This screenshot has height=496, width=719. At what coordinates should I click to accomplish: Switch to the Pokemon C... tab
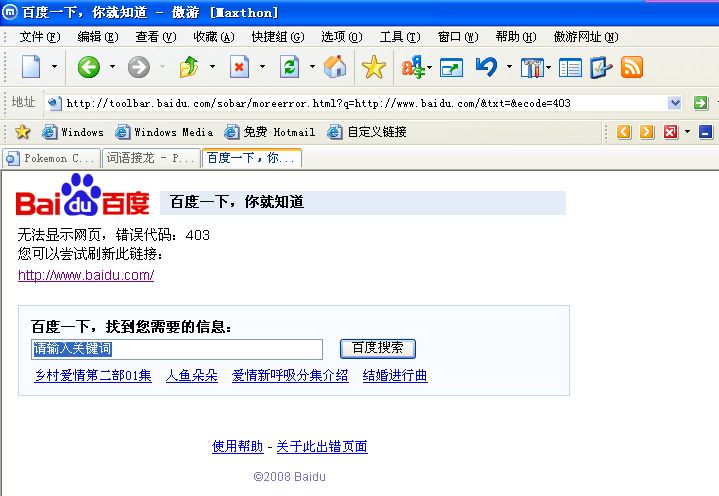[51, 158]
